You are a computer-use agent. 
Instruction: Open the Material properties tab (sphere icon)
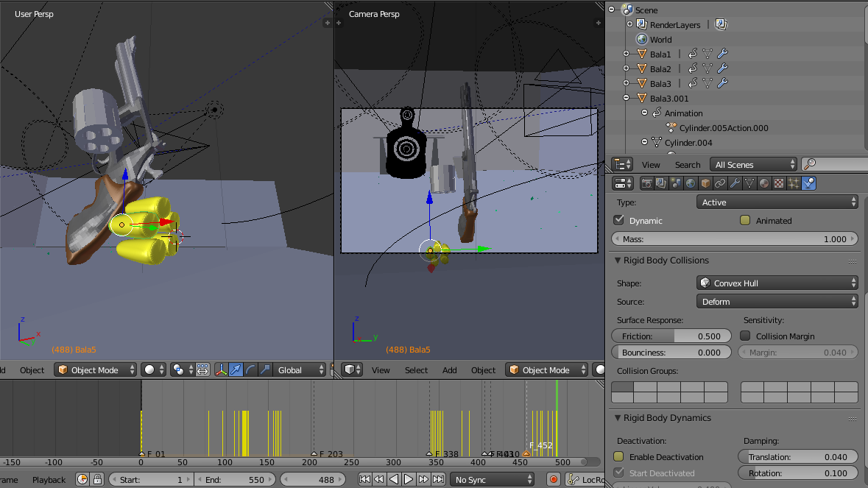764,183
